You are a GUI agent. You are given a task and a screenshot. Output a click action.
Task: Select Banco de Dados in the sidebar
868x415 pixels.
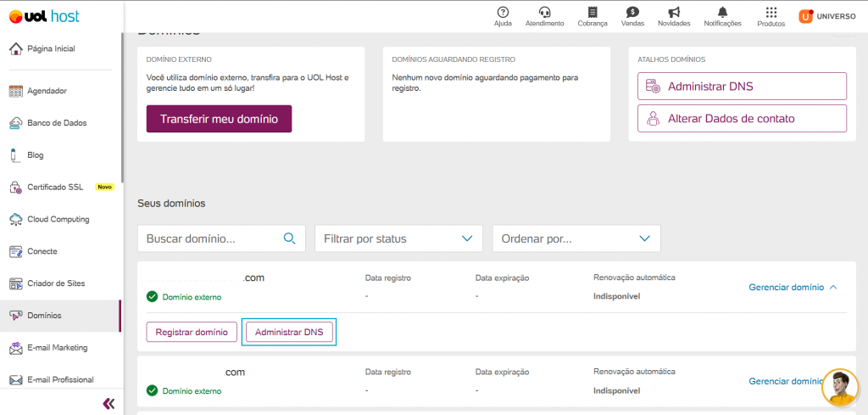[x=57, y=123]
